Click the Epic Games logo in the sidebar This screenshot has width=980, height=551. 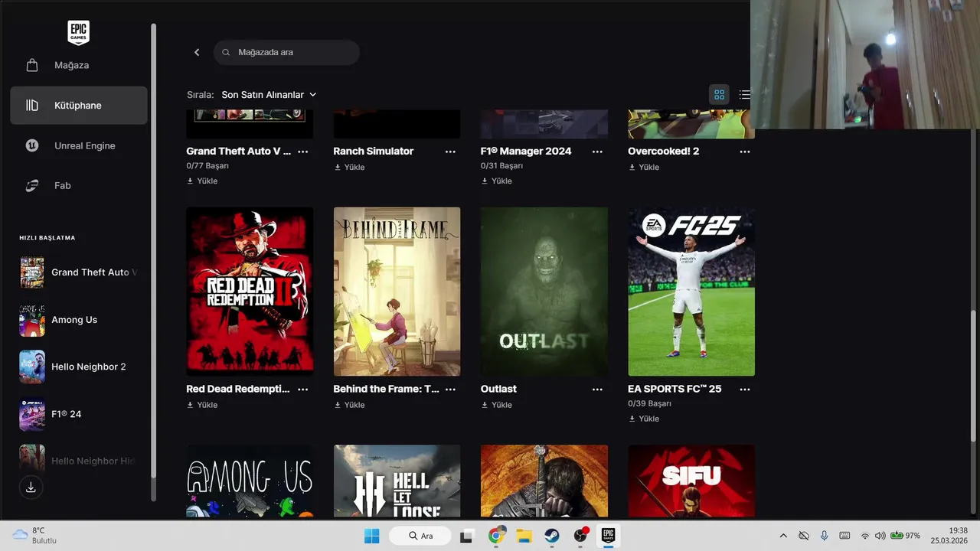(78, 33)
